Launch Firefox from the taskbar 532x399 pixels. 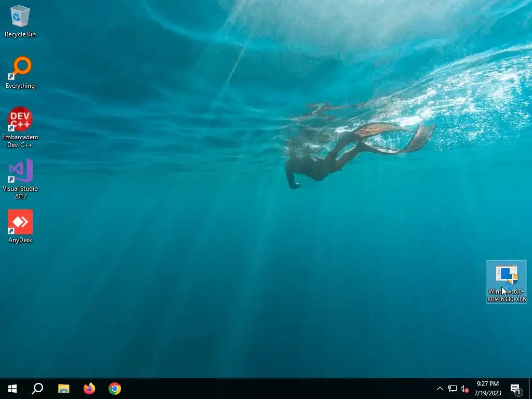tap(89, 389)
